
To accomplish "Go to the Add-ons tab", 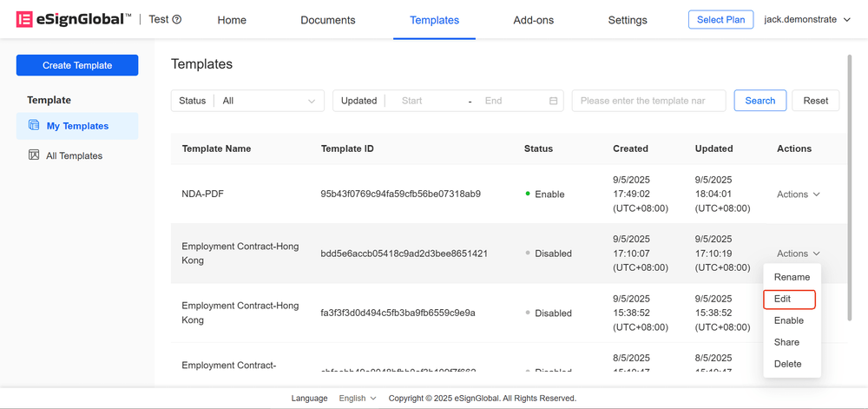I will [533, 20].
